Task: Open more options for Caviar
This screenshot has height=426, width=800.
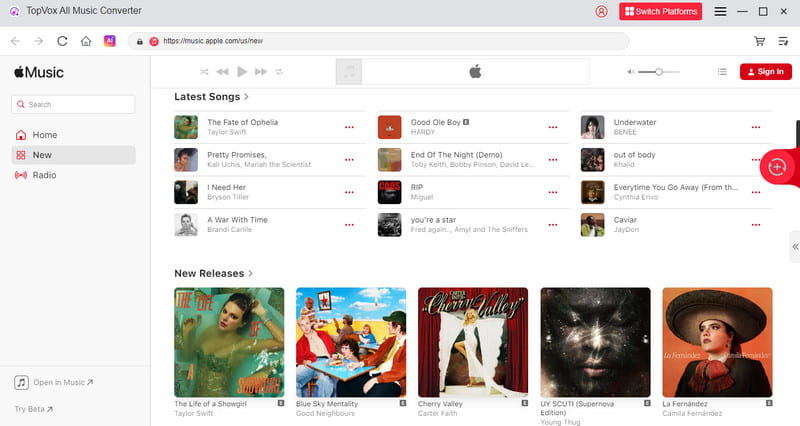Action: click(x=756, y=225)
